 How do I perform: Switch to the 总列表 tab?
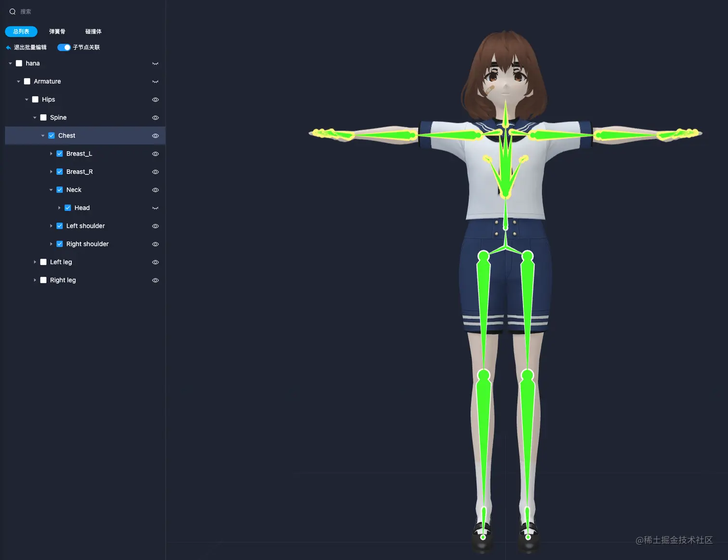pos(21,31)
